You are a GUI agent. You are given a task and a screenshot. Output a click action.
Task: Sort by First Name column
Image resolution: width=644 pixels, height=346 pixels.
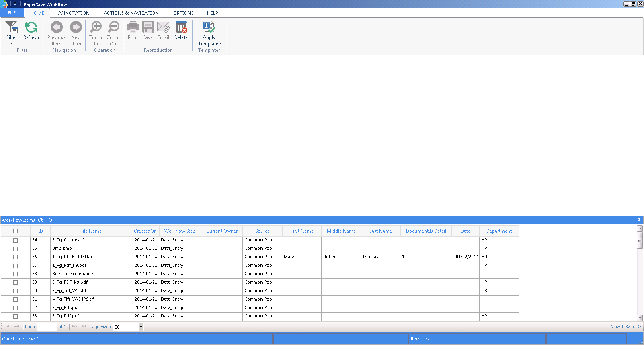point(302,231)
